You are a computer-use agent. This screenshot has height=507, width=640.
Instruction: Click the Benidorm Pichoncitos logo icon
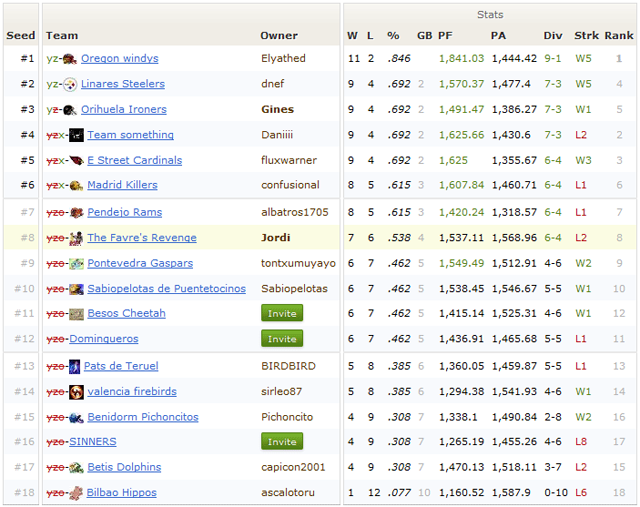(x=76, y=417)
